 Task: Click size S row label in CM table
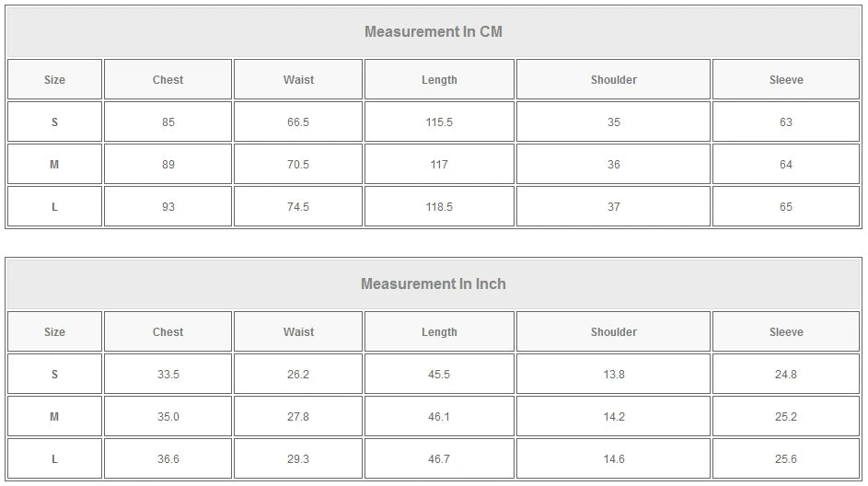tap(54, 122)
